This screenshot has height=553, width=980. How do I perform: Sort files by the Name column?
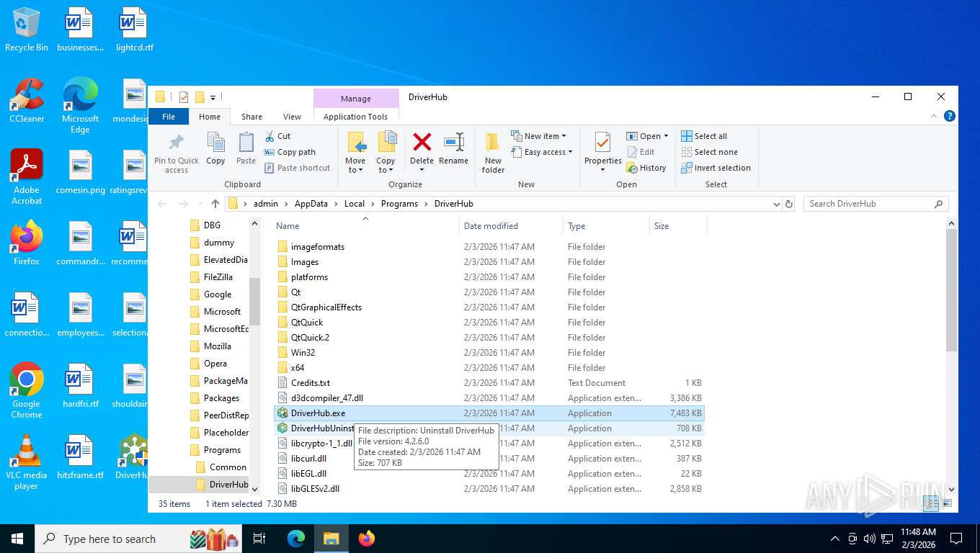pyautogui.click(x=365, y=226)
